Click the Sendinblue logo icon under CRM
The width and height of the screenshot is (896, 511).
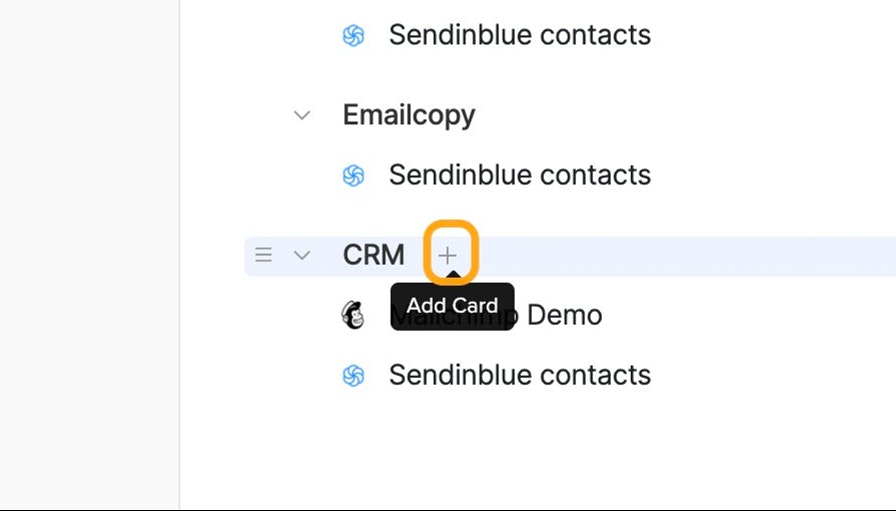[x=353, y=376]
